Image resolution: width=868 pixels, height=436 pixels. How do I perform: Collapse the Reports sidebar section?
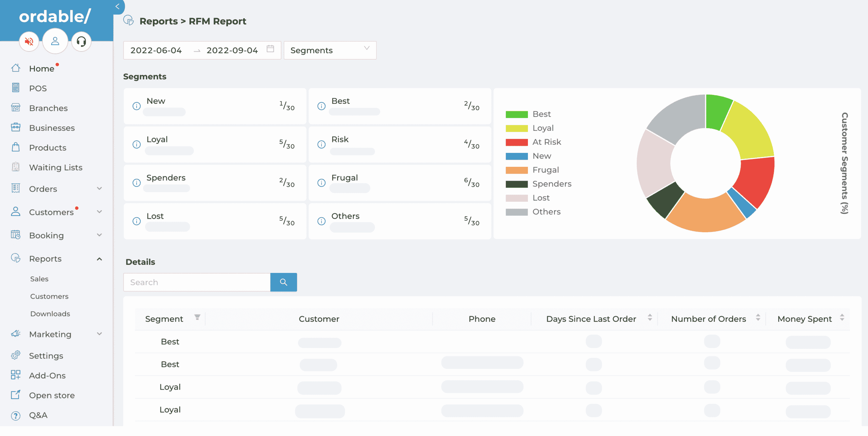click(x=99, y=259)
